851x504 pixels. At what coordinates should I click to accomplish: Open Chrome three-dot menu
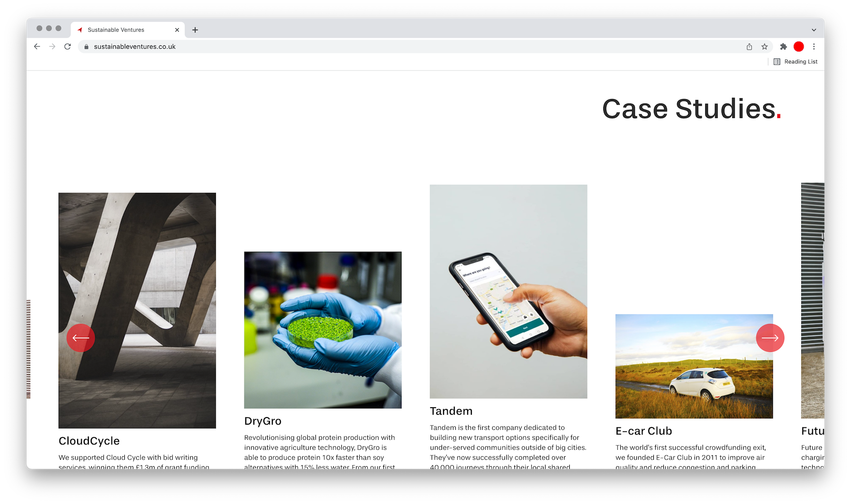pyautogui.click(x=814, y=46)
